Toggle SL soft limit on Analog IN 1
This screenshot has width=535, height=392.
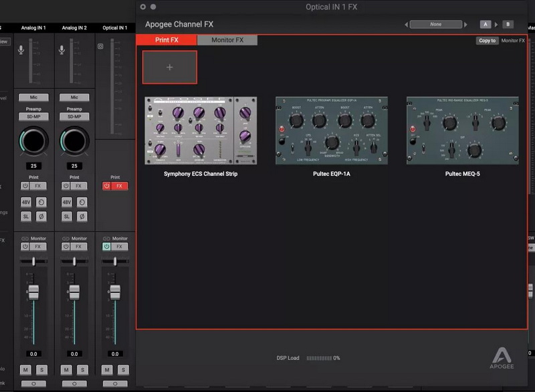tap(26, 216)
